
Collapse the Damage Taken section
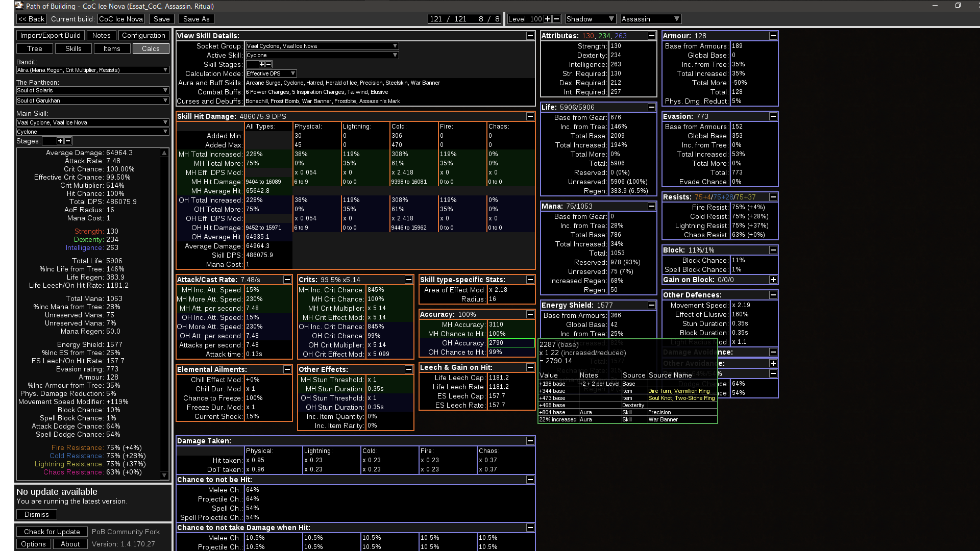[530, 441]
